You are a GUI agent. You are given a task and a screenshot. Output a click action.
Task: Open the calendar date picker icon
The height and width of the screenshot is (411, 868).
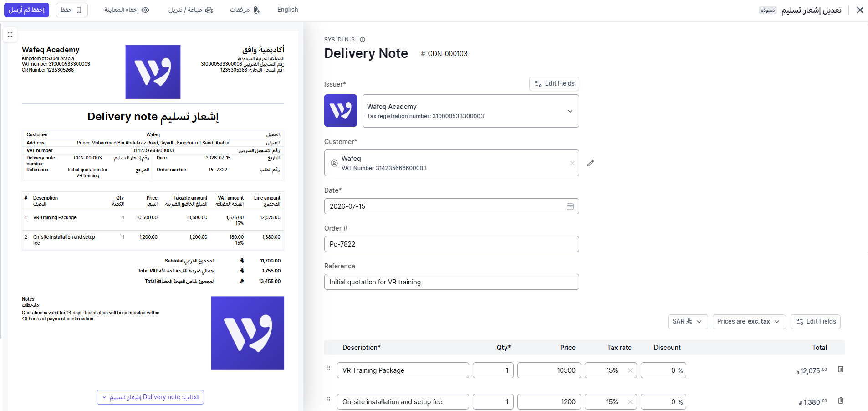(x=570, y=206)
